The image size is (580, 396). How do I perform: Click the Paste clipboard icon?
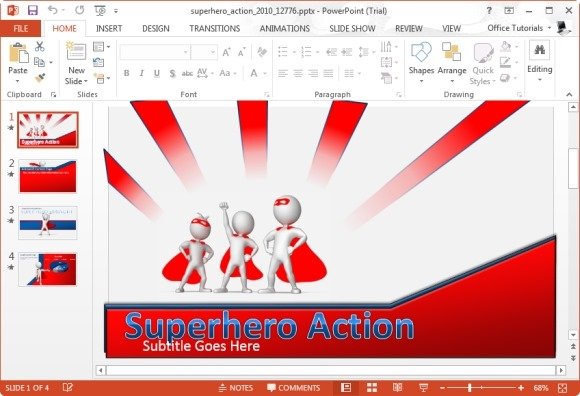(x=18, y=53)
